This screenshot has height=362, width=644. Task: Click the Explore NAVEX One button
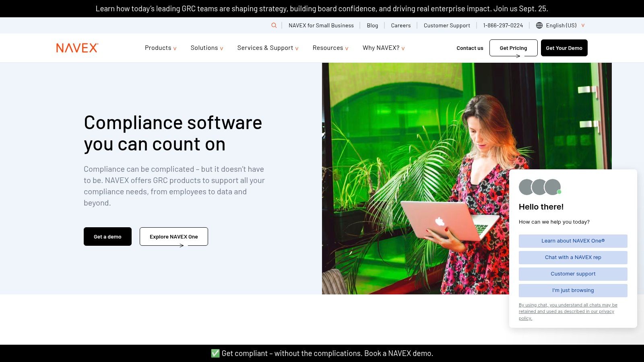[x=174, y=237]
